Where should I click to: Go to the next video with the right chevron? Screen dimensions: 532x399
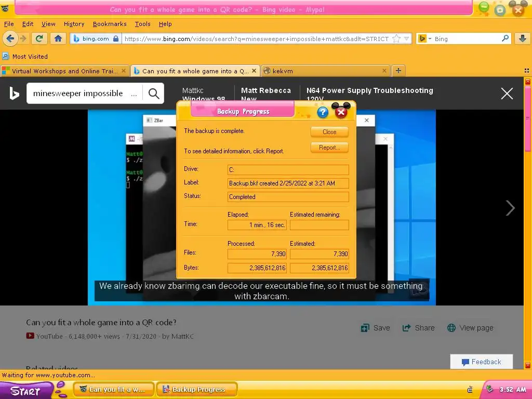coord(510,208)
